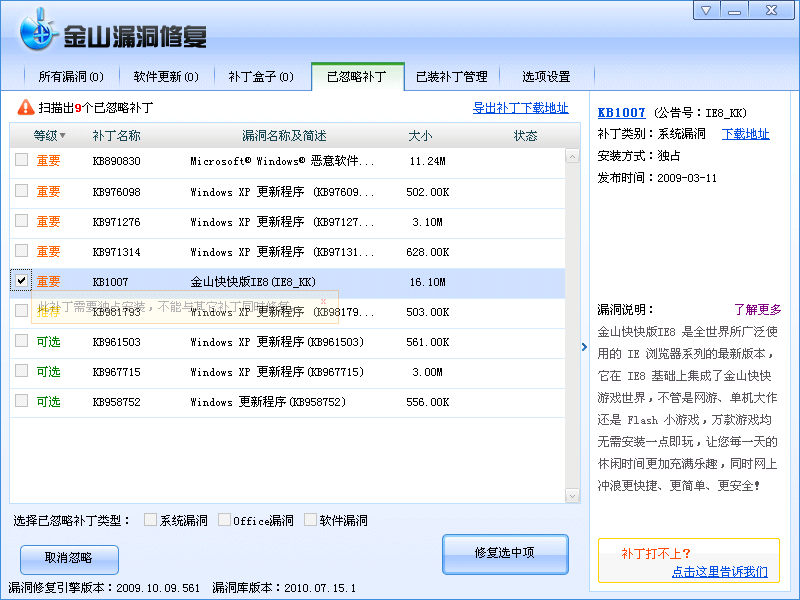Click the Windows XP 更新程序 (KB967715) description
This screenshot has height=600, width=800.
[x=277, y=372]
